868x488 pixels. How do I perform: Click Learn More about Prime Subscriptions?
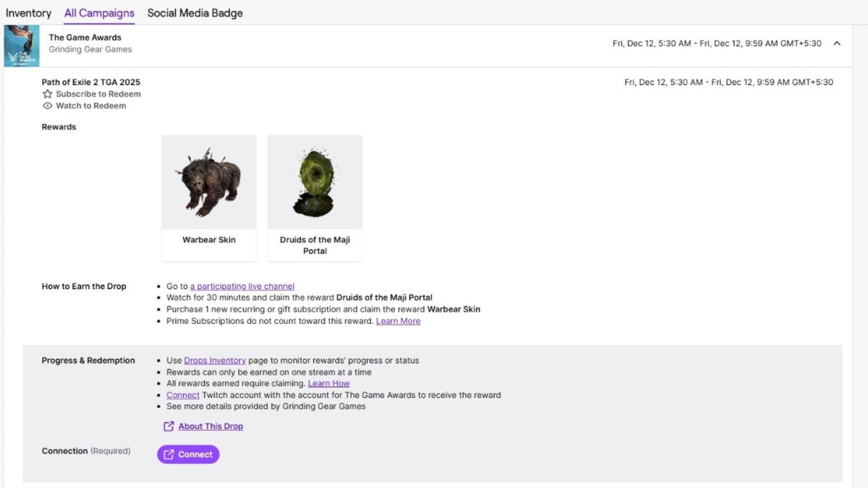398,321
